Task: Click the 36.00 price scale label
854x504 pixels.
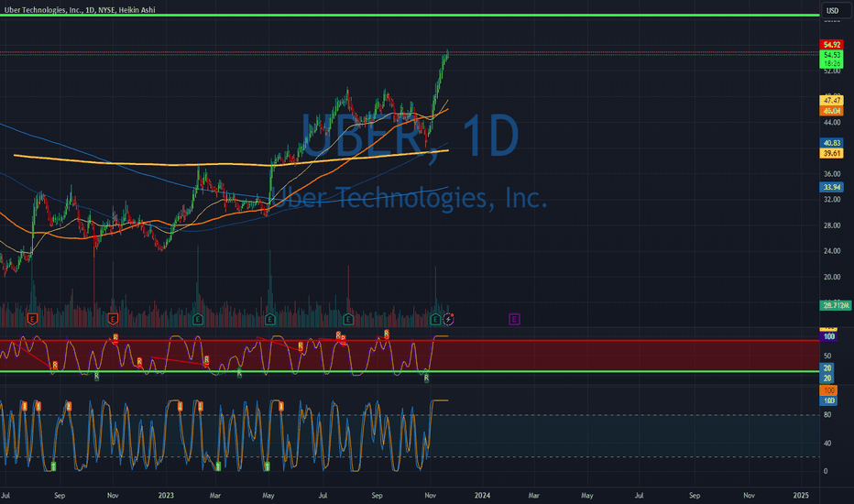Action: pos(832,174)
